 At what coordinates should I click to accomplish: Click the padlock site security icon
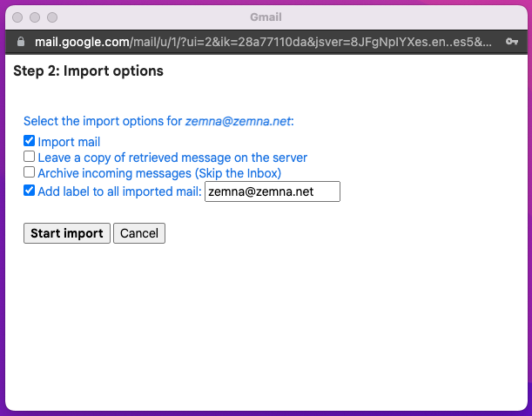coord(21,42)
